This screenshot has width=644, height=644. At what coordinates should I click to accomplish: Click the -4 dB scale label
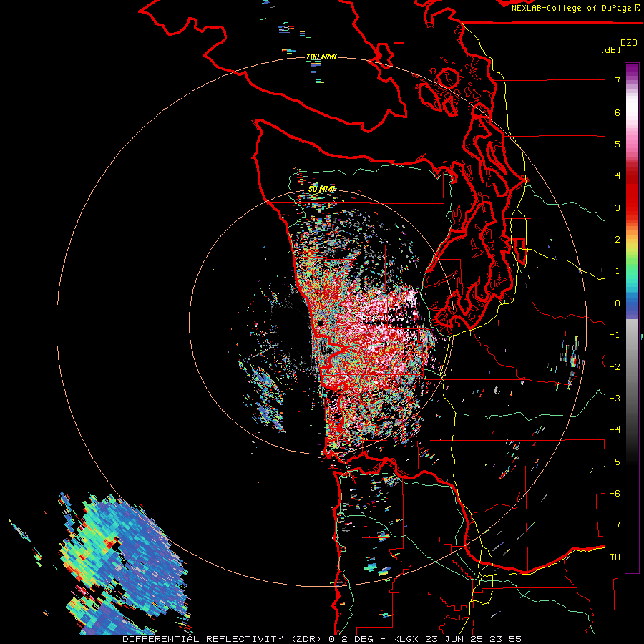coord(615,429)
